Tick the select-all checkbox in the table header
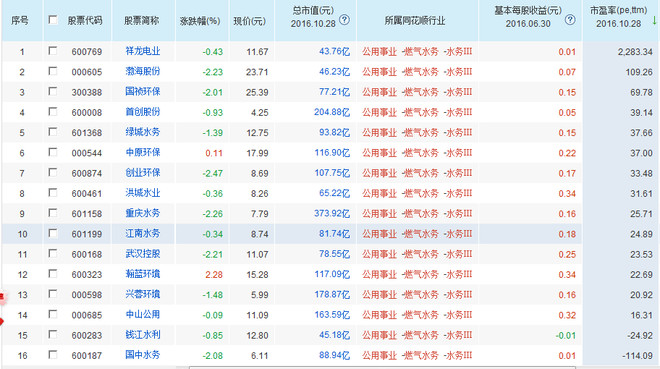Screen dimensions: 660x369 tap(53, 20)
